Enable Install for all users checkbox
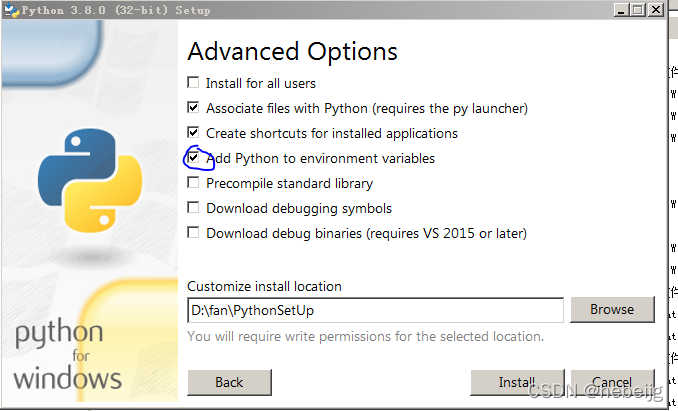 pos(193,82)
